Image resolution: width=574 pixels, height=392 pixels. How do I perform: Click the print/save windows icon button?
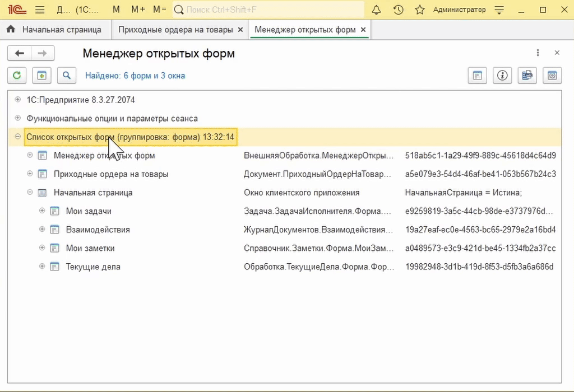pos(527,76)
